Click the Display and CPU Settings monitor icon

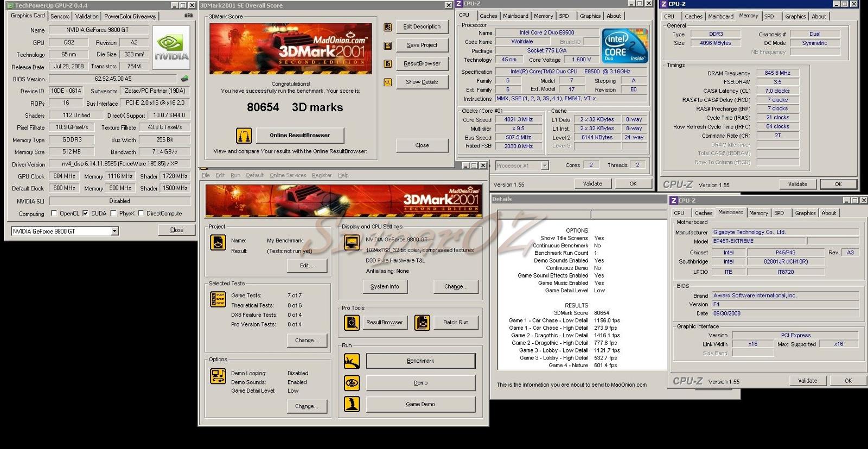(x=352, y=242)
